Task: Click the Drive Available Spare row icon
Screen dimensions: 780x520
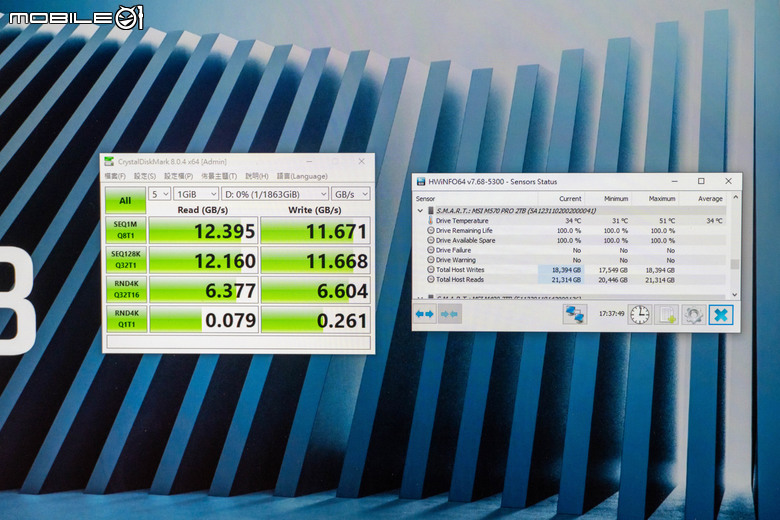Action: pos(431,240)
